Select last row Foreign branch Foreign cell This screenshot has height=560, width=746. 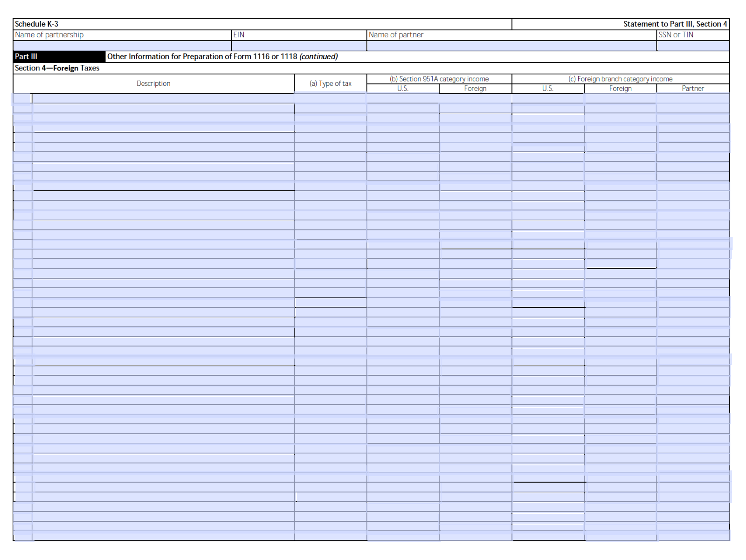pos(621,536)
